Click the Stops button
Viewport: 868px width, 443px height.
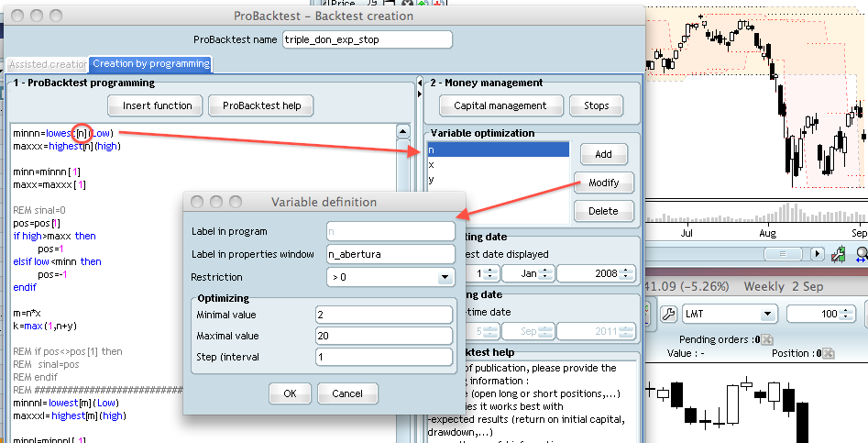[x=596, y=105]
